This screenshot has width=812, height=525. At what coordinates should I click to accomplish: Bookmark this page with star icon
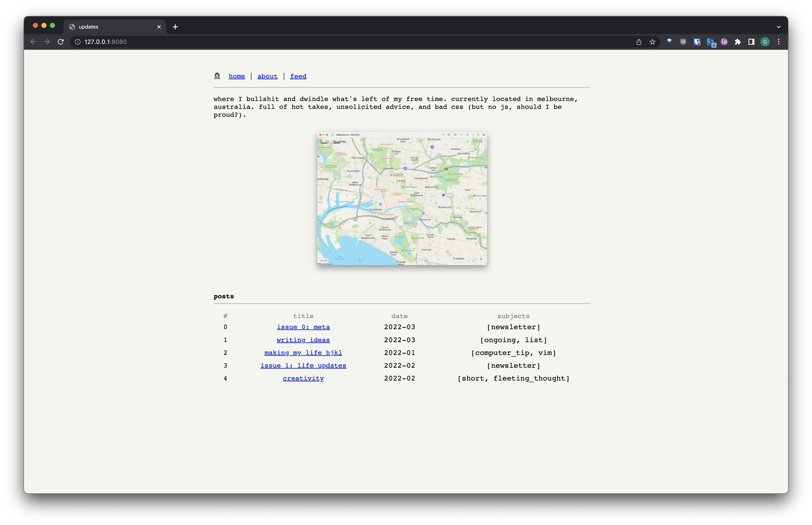point(652,42)
